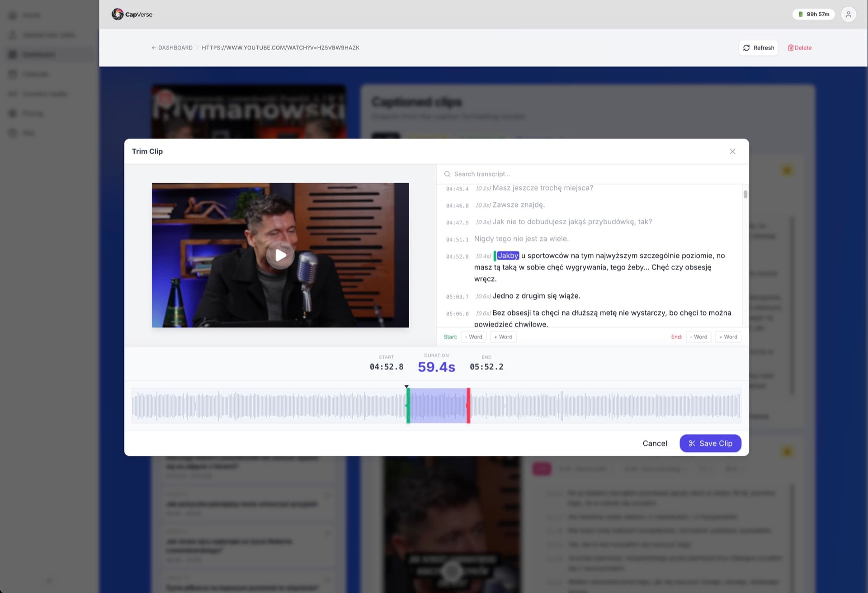Click '+ Word' next to End
Screen dimensions: 868x593
pos(728,337)
